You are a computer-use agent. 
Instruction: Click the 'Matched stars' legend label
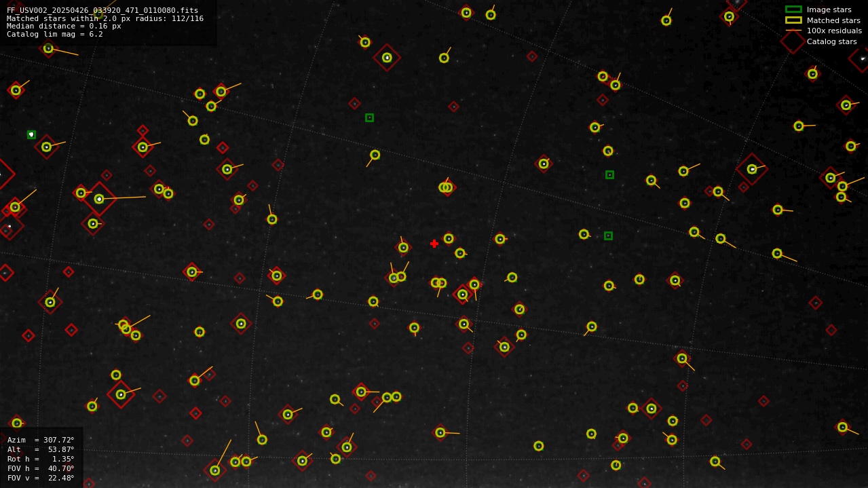(x=833, y=20)
